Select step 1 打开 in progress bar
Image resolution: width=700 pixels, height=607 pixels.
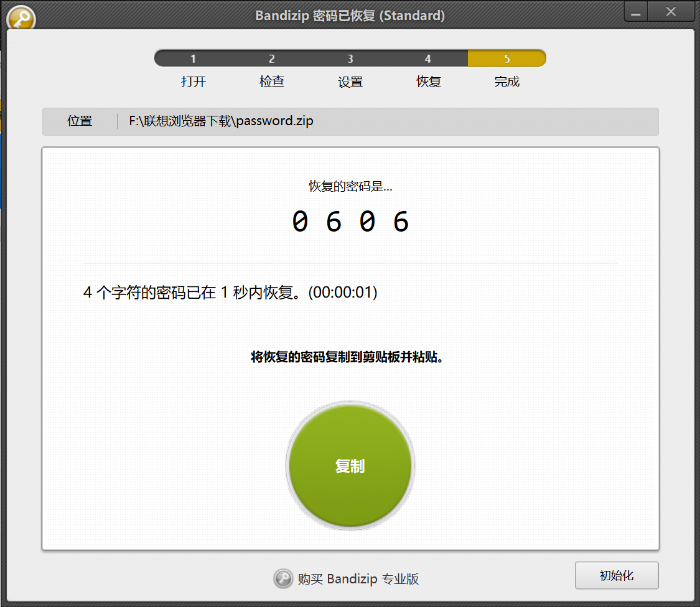[x=194, y=59]
